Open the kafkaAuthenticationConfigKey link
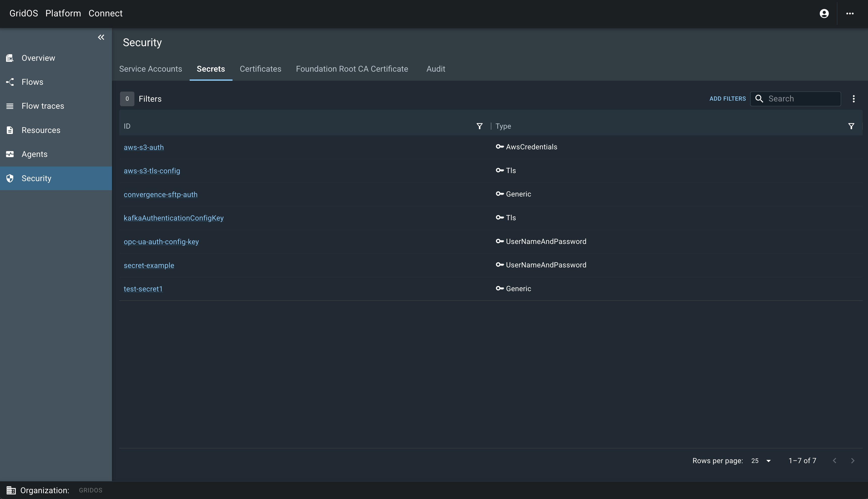The height and width of the screenshot is (499, 868). [174, 218]
